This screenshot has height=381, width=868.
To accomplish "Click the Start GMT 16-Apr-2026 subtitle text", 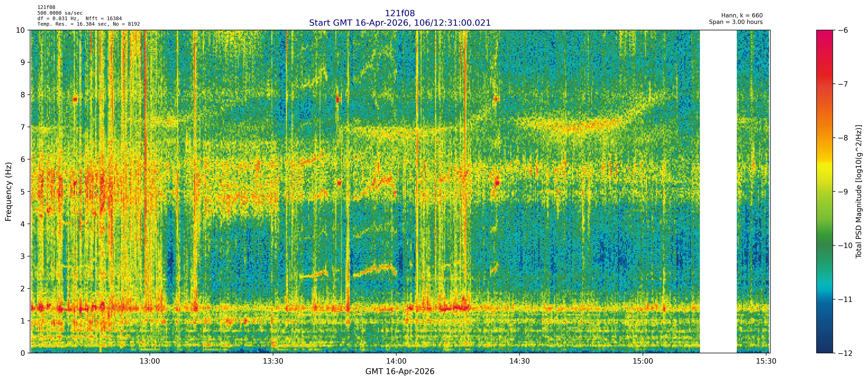I will (x=400, y=23).
